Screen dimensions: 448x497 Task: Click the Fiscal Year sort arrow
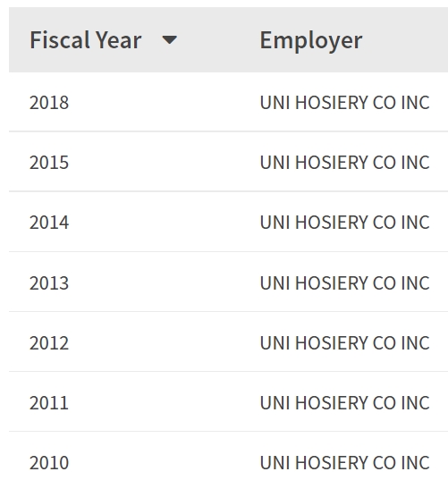(x=169, y=40)
